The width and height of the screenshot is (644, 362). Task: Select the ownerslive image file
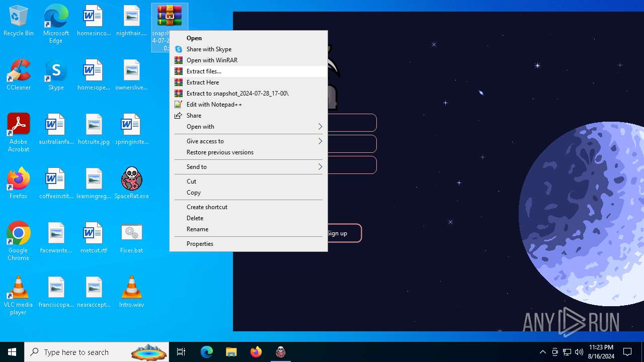131,75
